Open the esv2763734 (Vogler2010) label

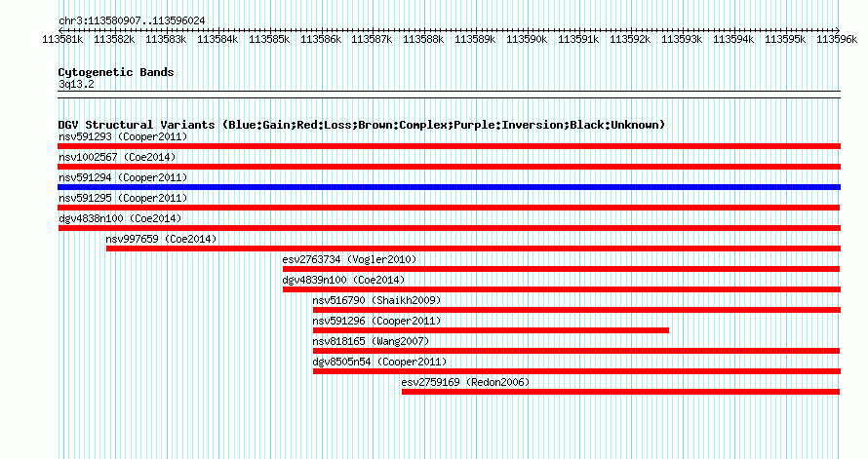349,259
